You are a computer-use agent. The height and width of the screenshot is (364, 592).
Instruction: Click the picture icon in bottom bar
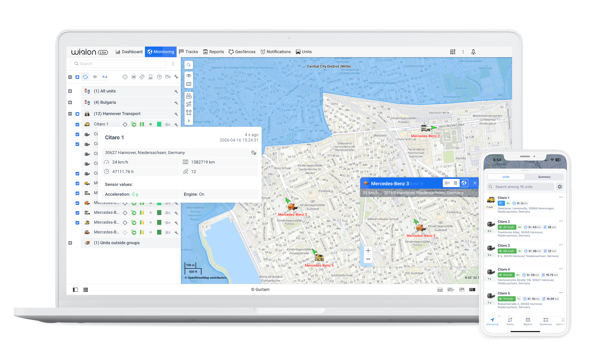pyautogui.click(x=462, y=290)
